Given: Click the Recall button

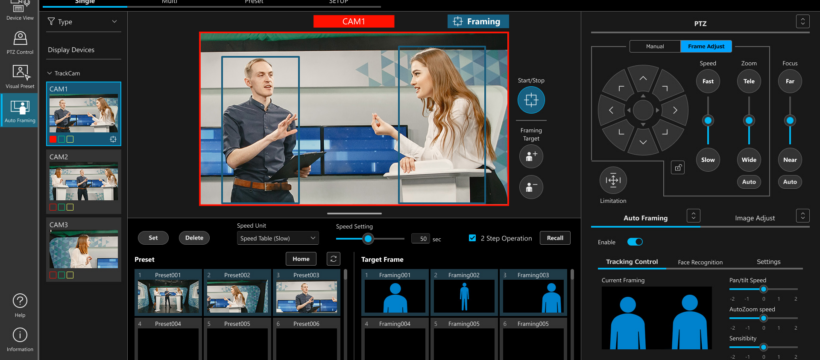Looking at the screenshot, I should [x=555, y=238].
